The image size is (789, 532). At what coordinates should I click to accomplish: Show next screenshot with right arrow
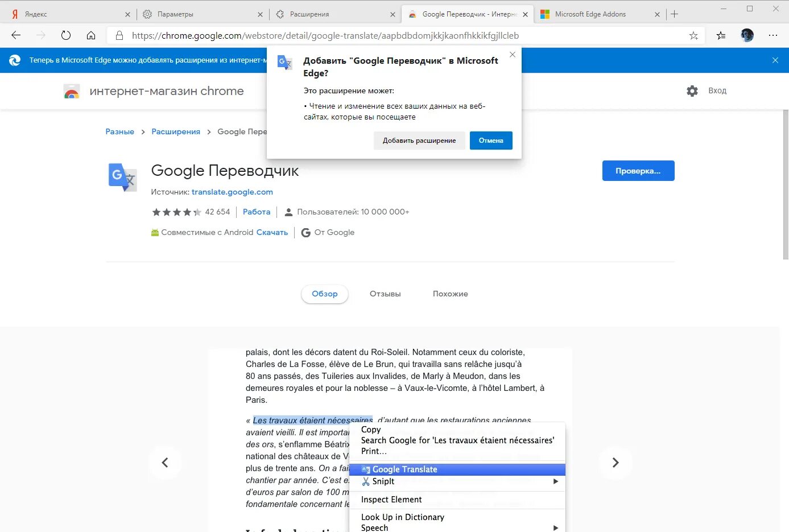615,463
